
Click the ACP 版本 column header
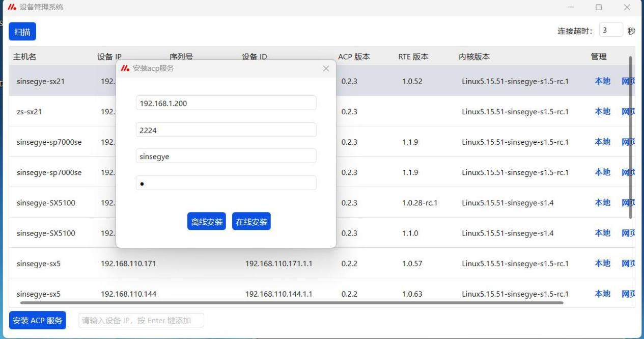(x=354, y=57)
